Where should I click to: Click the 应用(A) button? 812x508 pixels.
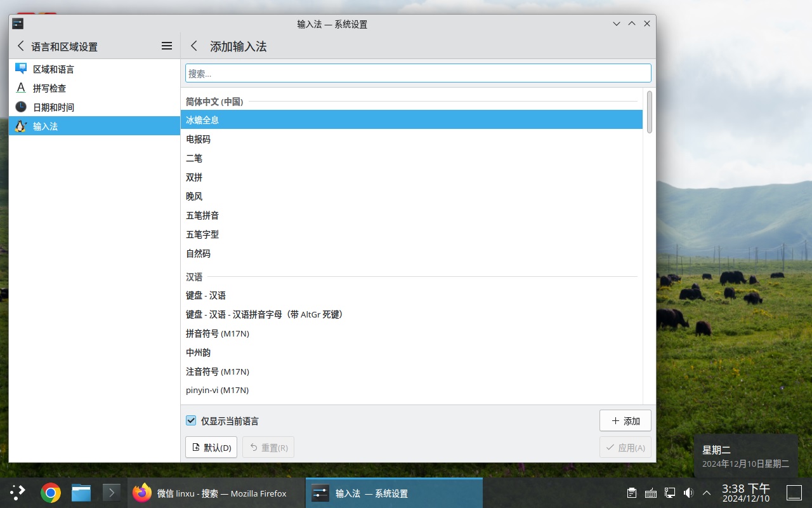[625, 447]
